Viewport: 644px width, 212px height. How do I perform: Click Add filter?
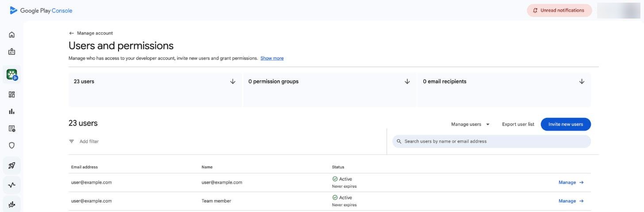(x=89, y=141)
